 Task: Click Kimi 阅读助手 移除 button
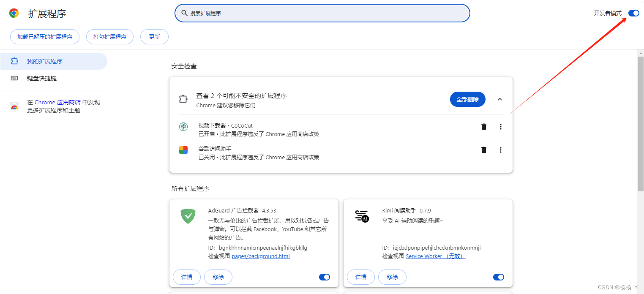point(393,277)
